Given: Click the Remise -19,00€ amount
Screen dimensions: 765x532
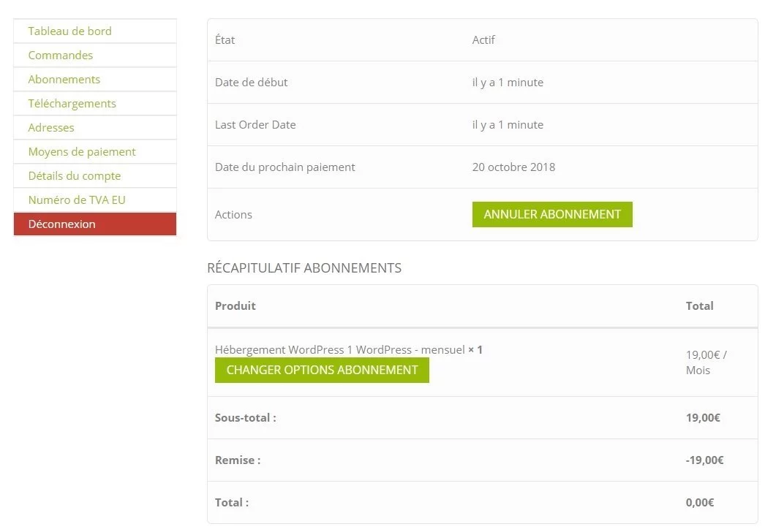Looking at the screenshot, I should pos(704,460).
